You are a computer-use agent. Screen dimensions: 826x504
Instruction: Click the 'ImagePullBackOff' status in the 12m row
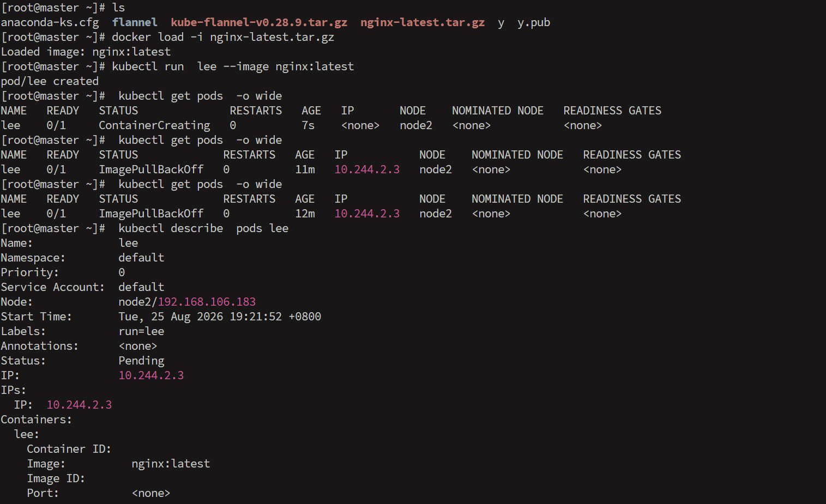tap(151, 214)
